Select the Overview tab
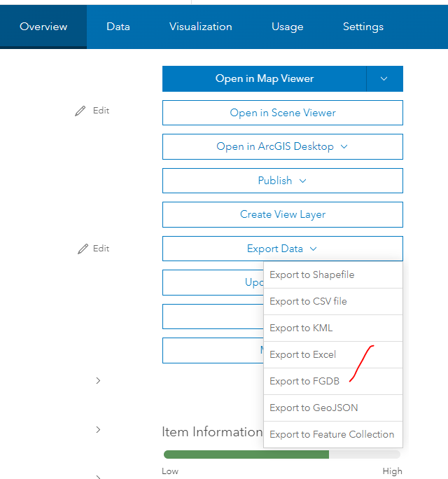 pos(43,27)
